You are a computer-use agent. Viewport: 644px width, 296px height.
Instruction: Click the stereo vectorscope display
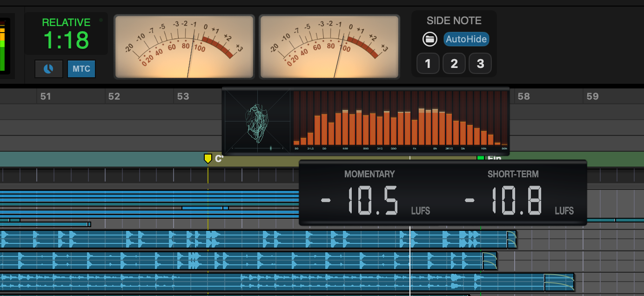coord(257,121)
